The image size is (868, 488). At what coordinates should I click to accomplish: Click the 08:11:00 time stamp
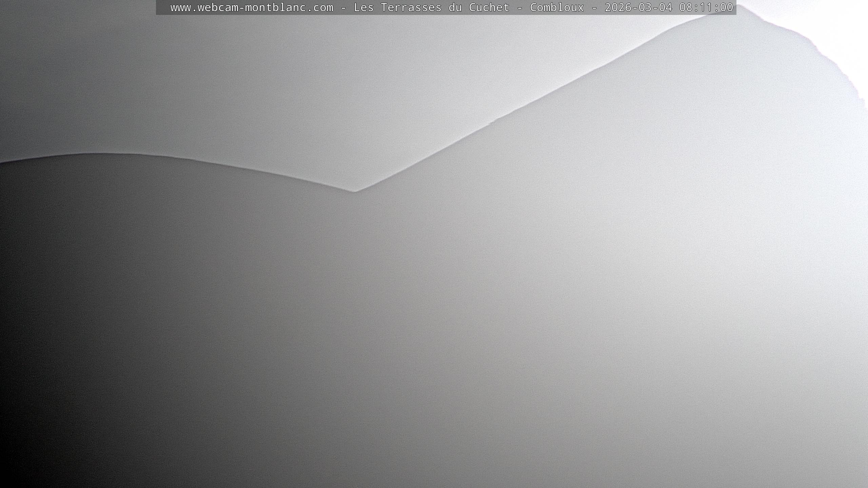[x=706, y=7]
